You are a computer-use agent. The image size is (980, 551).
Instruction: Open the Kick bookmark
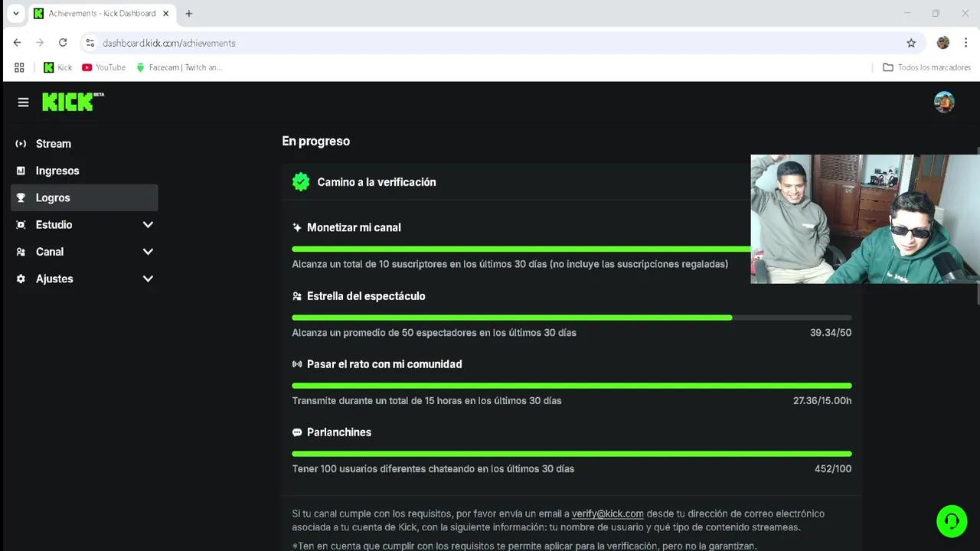tap(57, 67)
